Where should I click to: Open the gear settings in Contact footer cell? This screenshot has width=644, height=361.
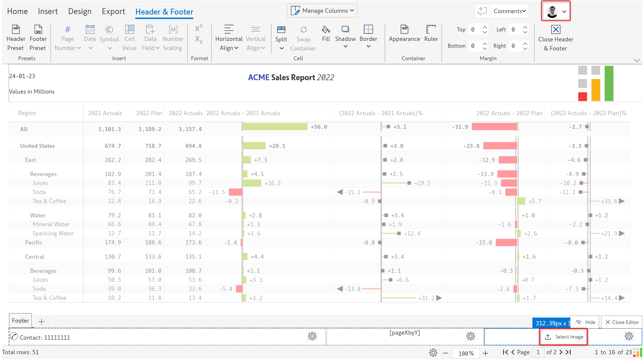312,336
